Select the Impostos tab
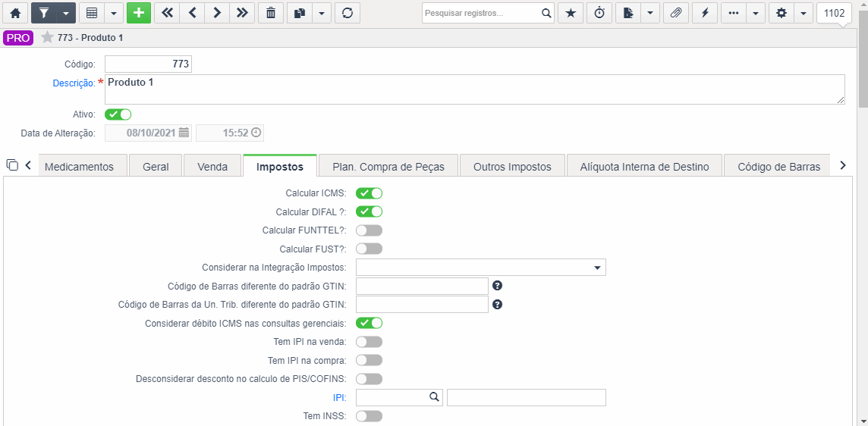The width and height of the screenshot is (868, 426). click(x=280, y=167)
